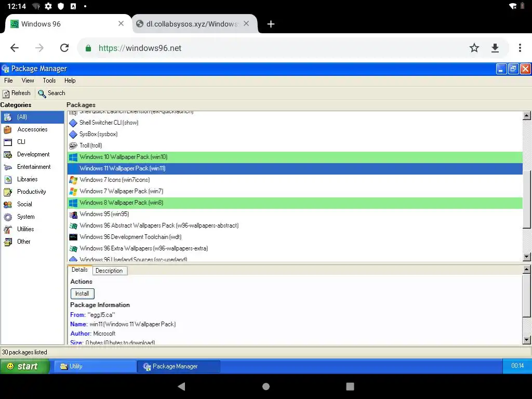Switch to the Description tab
Viewport: 532px width, 399px height.
click(109, 270)
